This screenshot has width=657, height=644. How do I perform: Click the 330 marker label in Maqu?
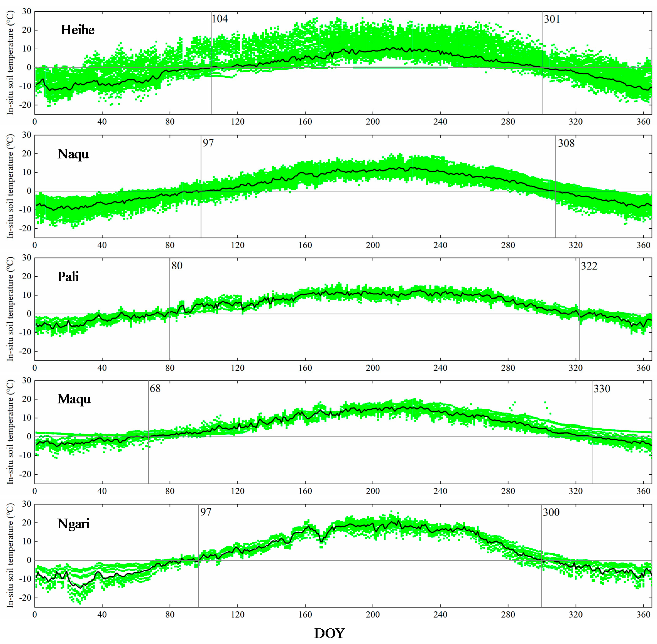[x=602, y=389]
